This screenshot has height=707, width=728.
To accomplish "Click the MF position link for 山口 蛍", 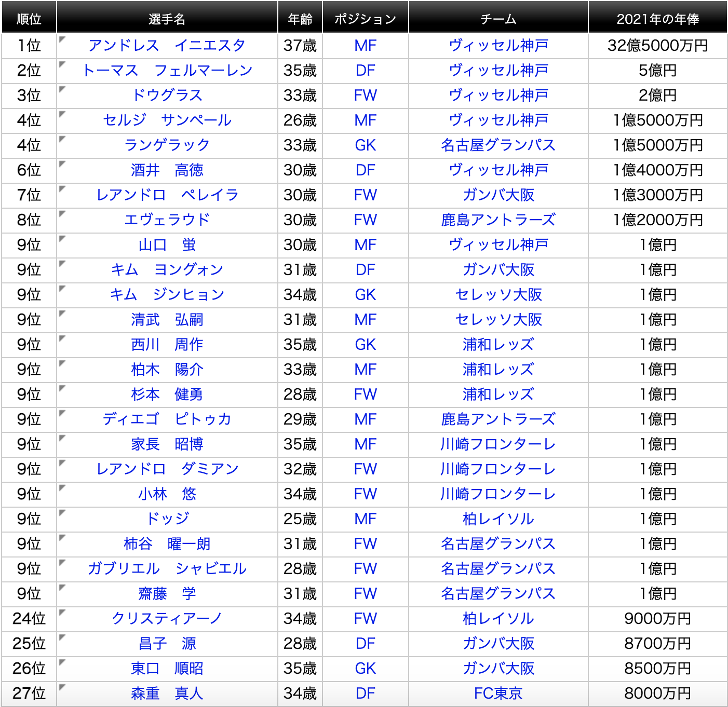I will click(366, 245).
